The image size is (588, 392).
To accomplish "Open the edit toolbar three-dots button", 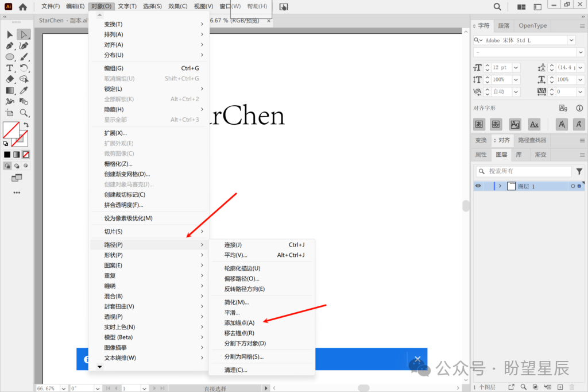I will (17, 193).
